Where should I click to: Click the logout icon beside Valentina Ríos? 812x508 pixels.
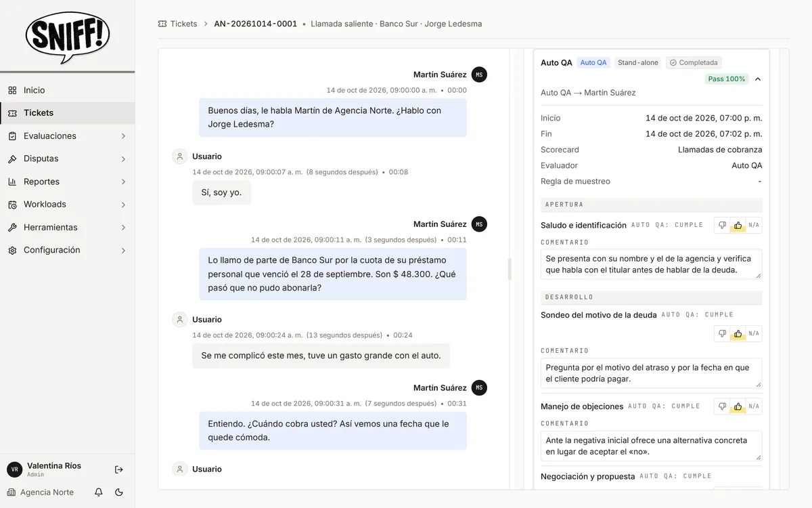pyautogui.click(x=119, y=469)
